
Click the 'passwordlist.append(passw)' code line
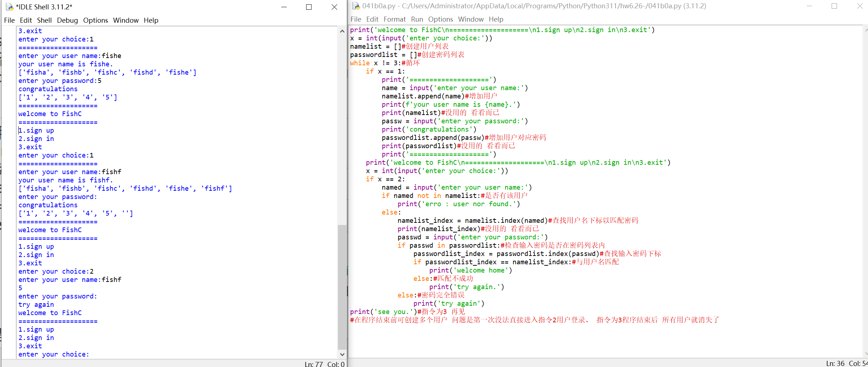pos(464,138)
